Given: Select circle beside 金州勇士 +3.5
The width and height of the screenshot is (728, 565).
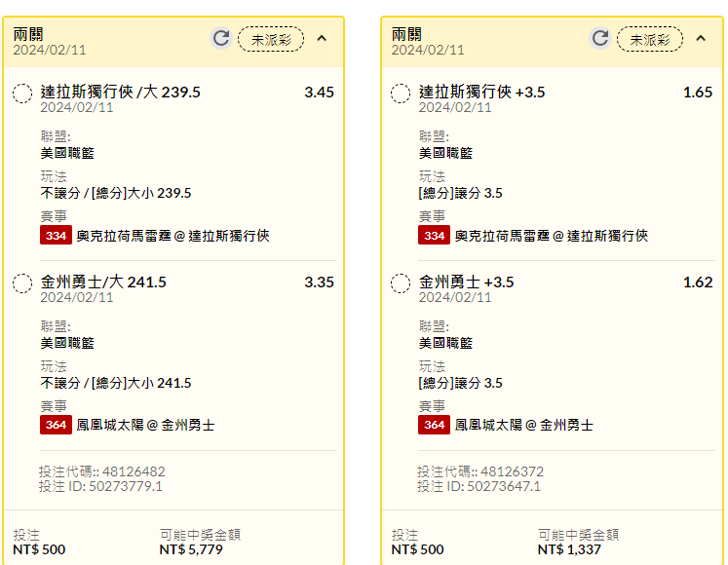Looking at the screenshot, I should [401, 283].
